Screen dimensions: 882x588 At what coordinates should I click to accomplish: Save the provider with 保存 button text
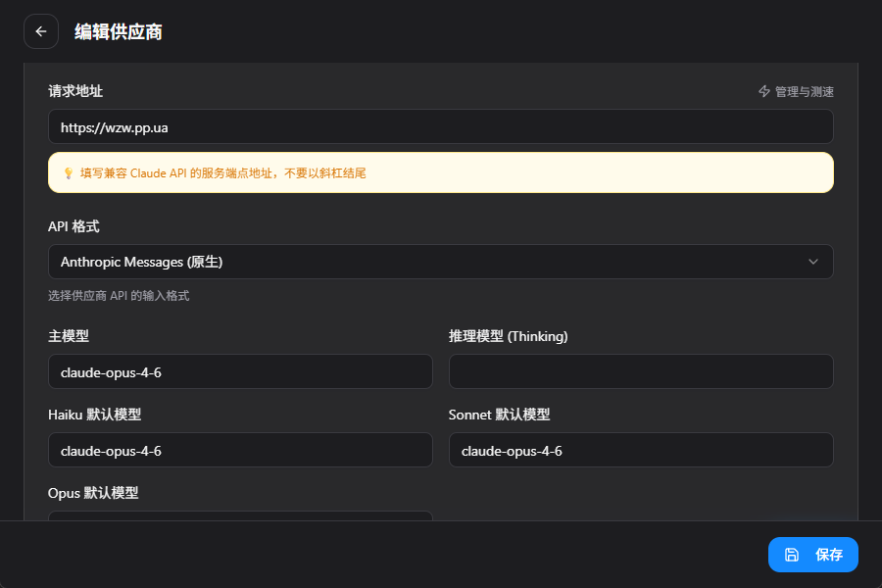pos(829,555)
